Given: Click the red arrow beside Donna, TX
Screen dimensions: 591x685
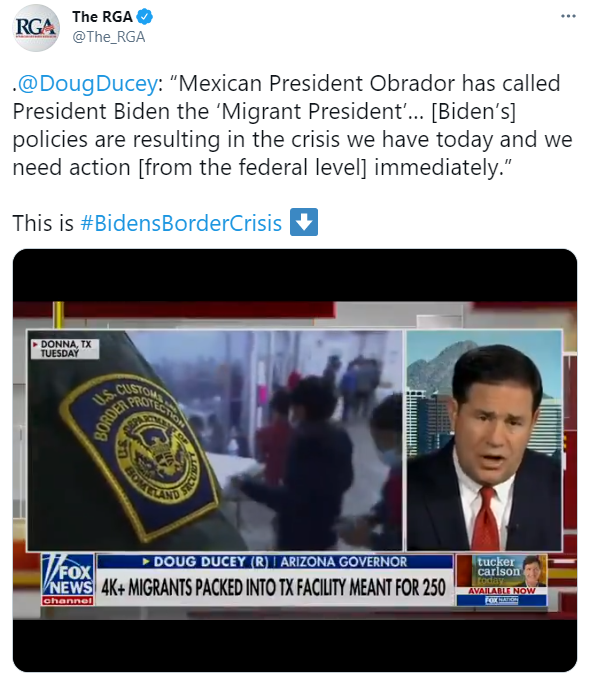Looking at the screenshot, I should (35, 345).
